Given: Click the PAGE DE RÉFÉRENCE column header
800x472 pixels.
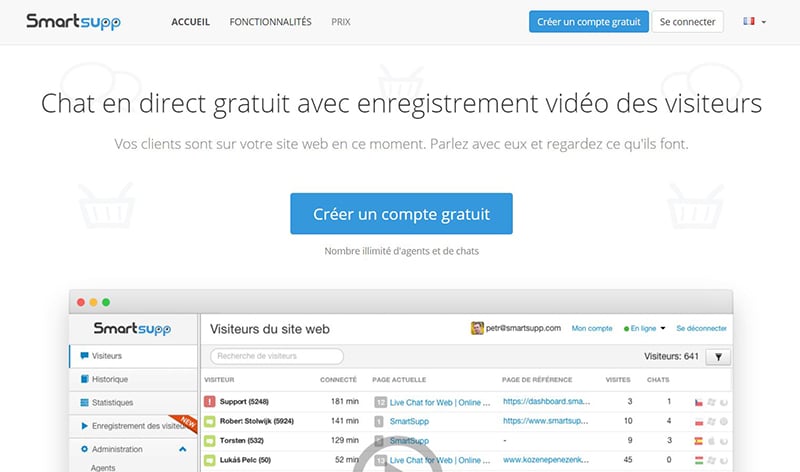Looking at the screenshot, I should [537, 380].
